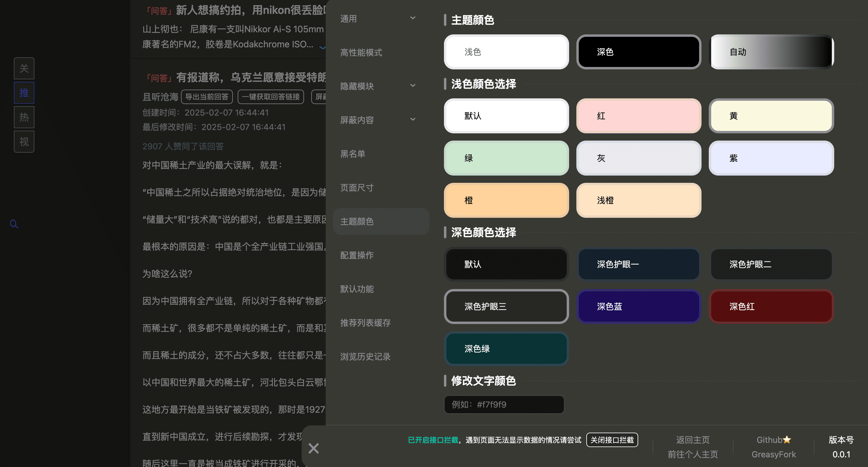This screenshot has width=868, height=467.
Task: Switch to 页面尺寸 settings tab
Action: (x=357, y=188)
